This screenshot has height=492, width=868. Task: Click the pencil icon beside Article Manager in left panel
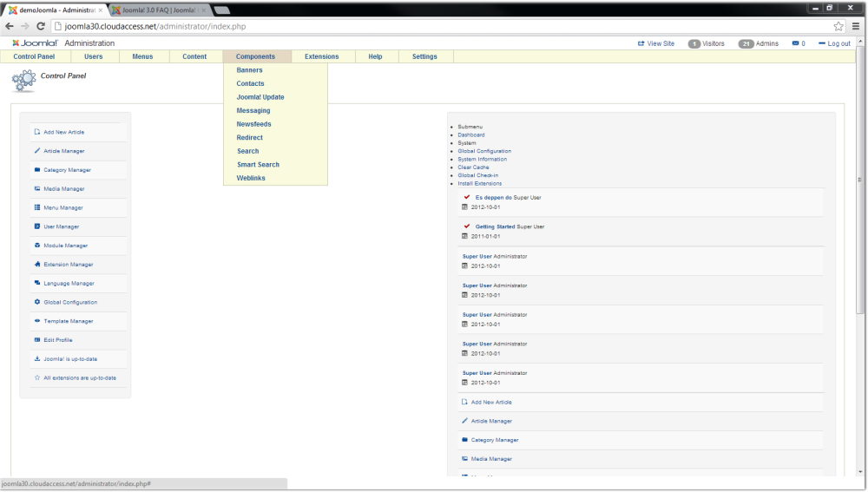[37, 151]
